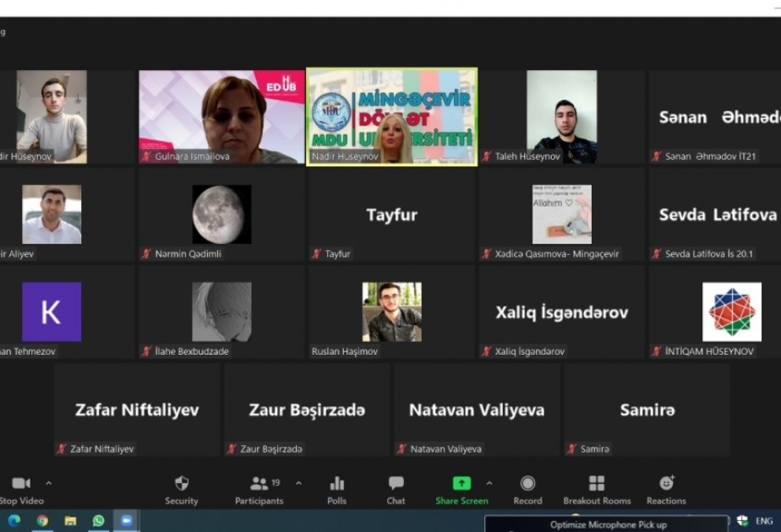Click the Natavan Valiyeva name label
Screen dimensions: 781x532
coord(445,449)
